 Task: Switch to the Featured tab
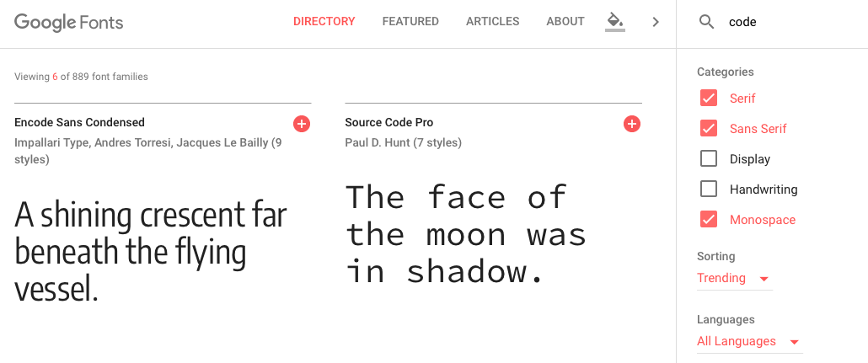tap(410, 22)
